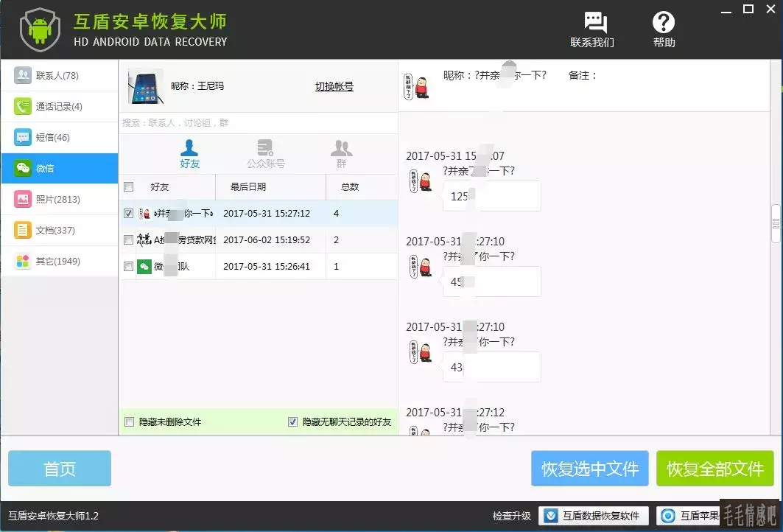Sort by the 好友 column header

tap(175, 187)
